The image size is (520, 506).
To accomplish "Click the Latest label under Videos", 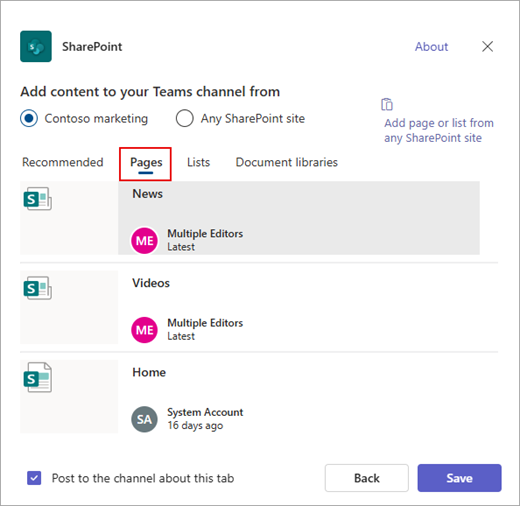I will click(181, 336).
